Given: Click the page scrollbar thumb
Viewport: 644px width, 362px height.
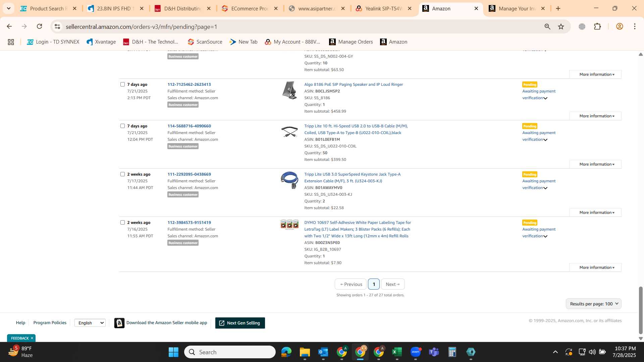Looking at the screenshot, I should 641,310.
